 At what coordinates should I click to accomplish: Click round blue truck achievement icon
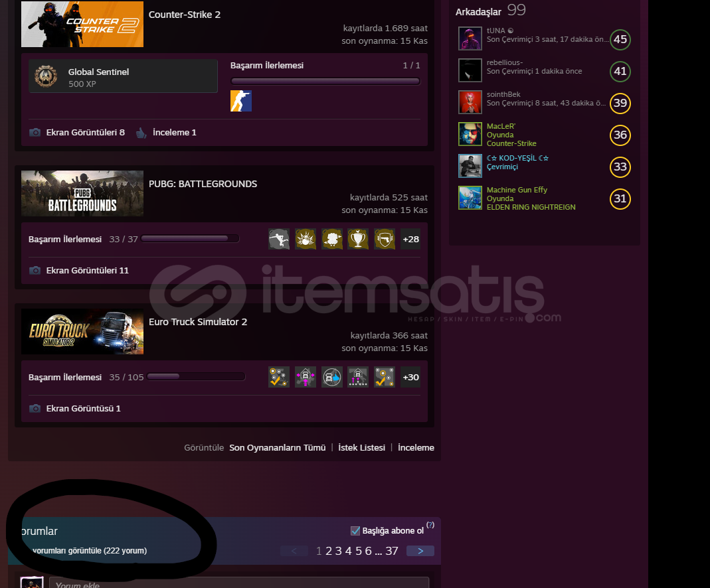[x=332, y=377]
